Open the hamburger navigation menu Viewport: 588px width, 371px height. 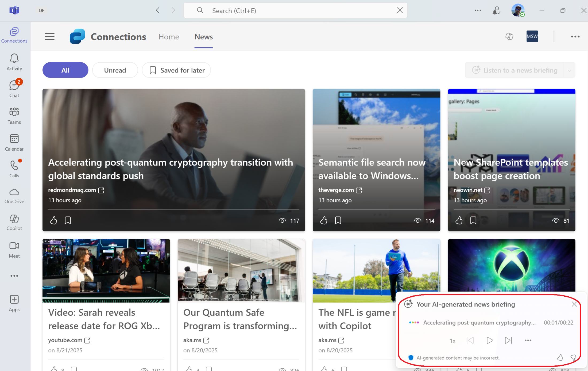point(50,36)
